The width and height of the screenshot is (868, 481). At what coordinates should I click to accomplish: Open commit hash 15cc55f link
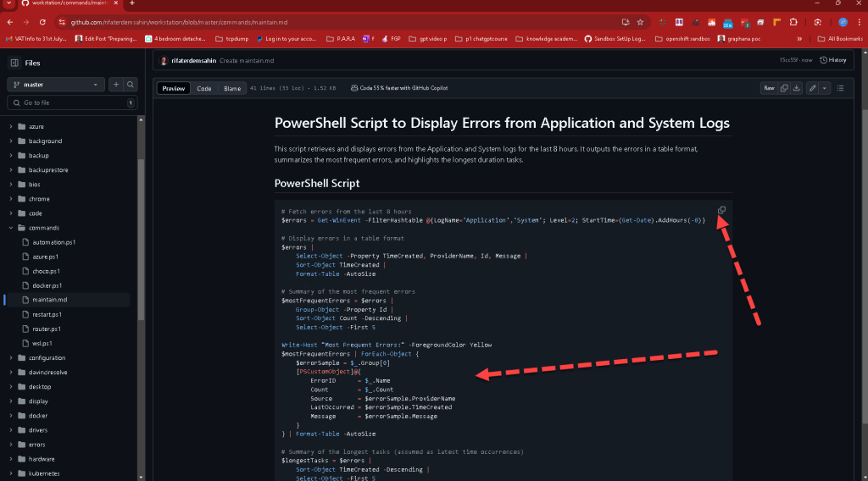point(788,60)
